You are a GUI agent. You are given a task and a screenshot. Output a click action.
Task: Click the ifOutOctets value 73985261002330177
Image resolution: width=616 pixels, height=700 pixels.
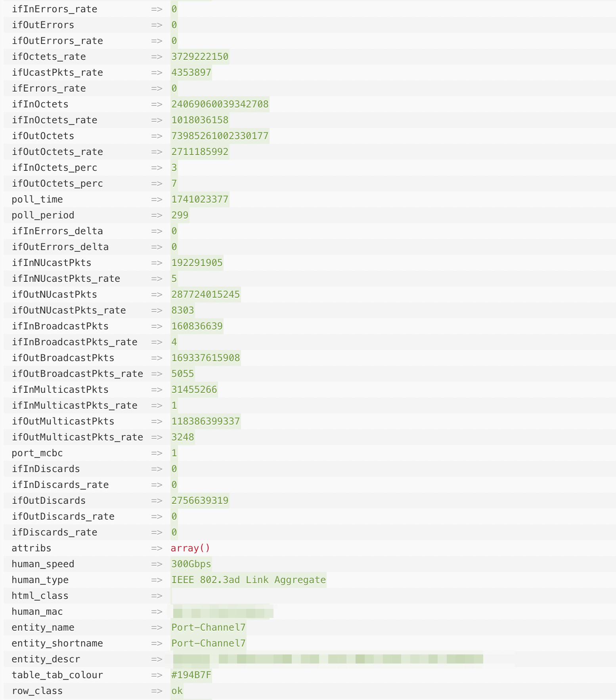coord(220,136)
